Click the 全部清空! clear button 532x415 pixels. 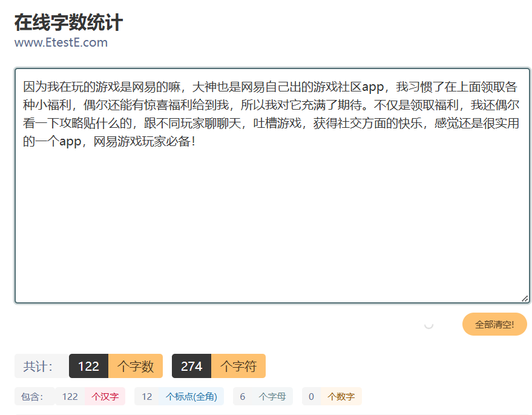[494, 324]
